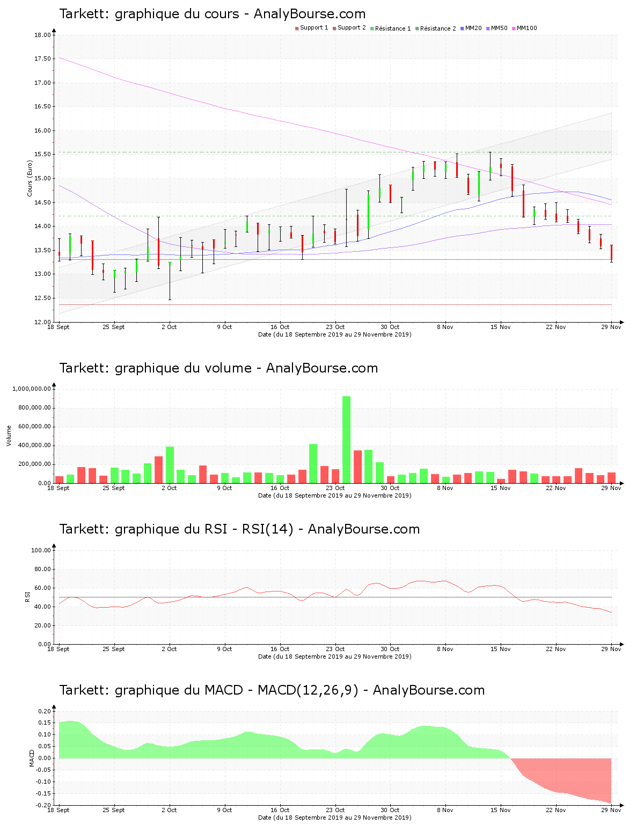Select the Résistance 1 legend label

tap(393, 28)
